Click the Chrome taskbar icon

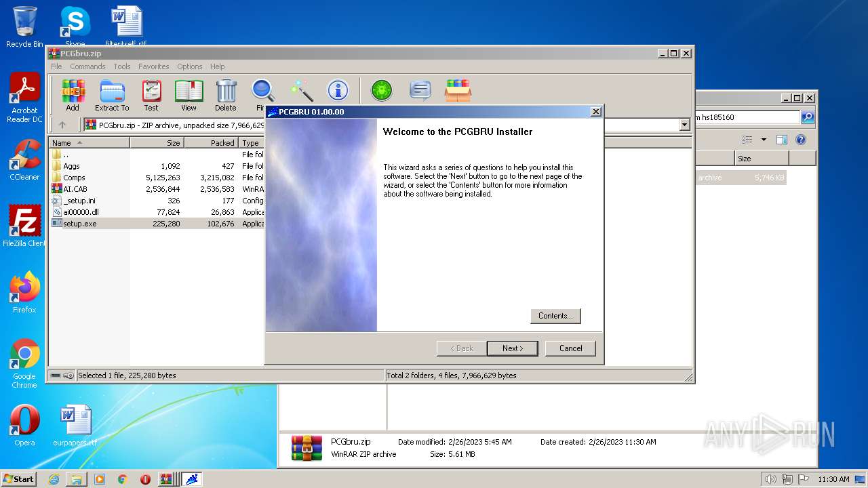[123, 479]
